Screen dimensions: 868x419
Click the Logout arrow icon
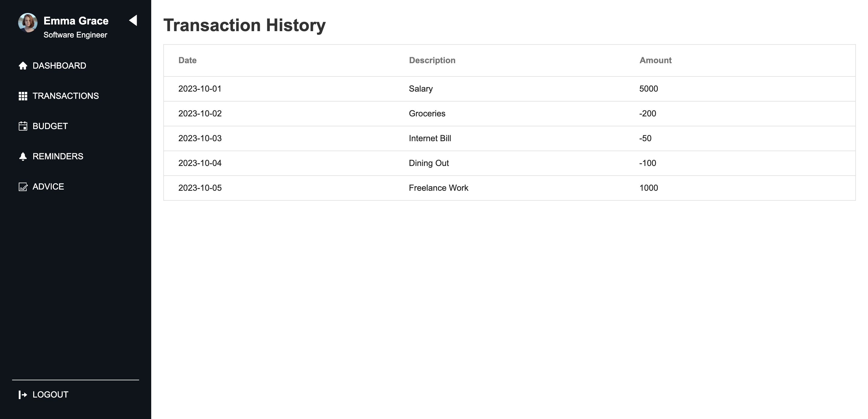tap(23, 395)
